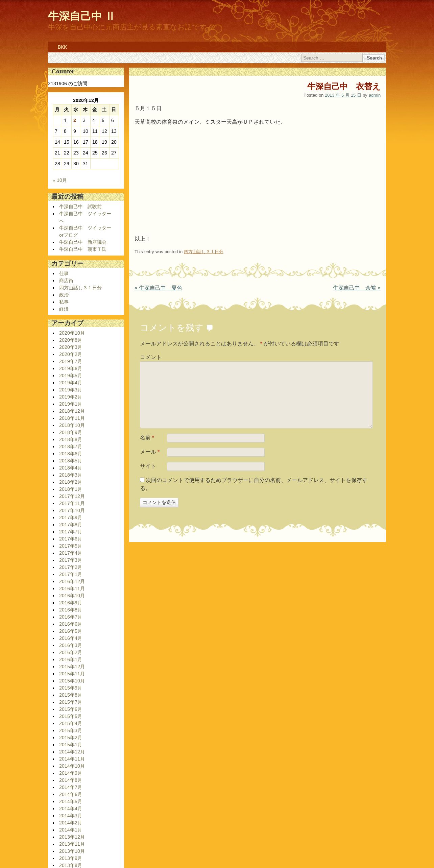Open archive 2015年12月
Image resolution: width=434 pixels, height=868 pixels.
(x=72, y=667)
